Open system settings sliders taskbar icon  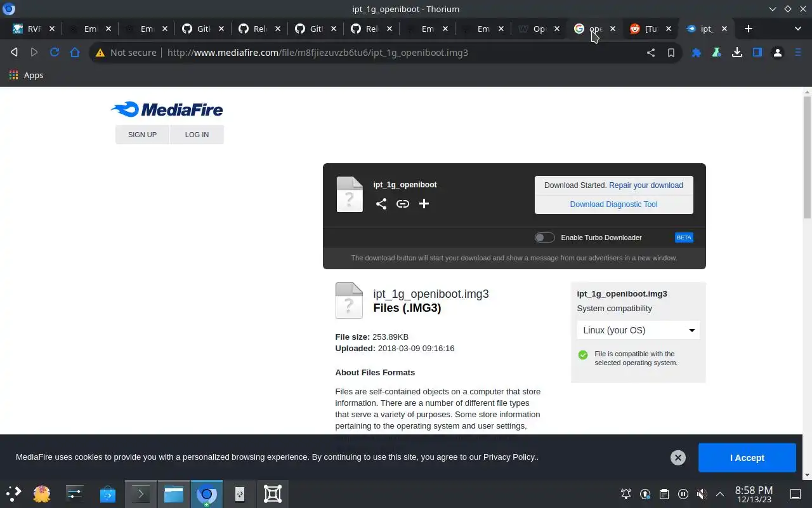point(75,493)
